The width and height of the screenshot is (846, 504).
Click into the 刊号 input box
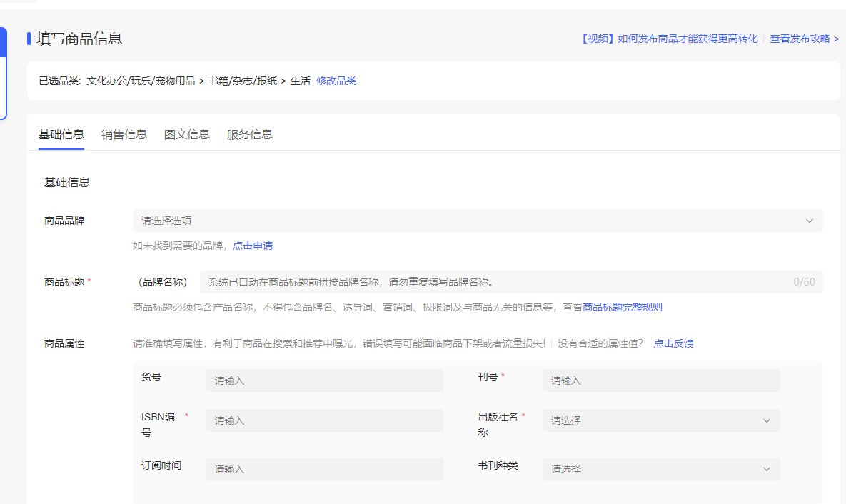point(660,381)
